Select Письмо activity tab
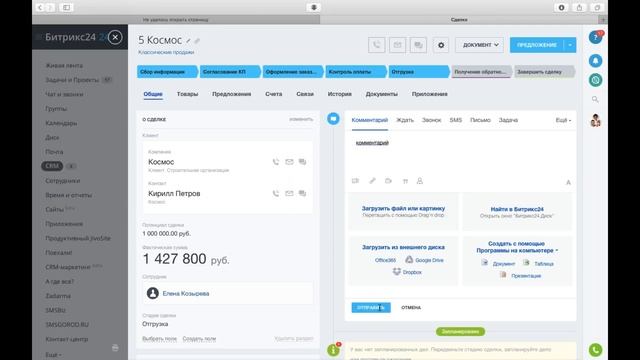 pos(480,120)
